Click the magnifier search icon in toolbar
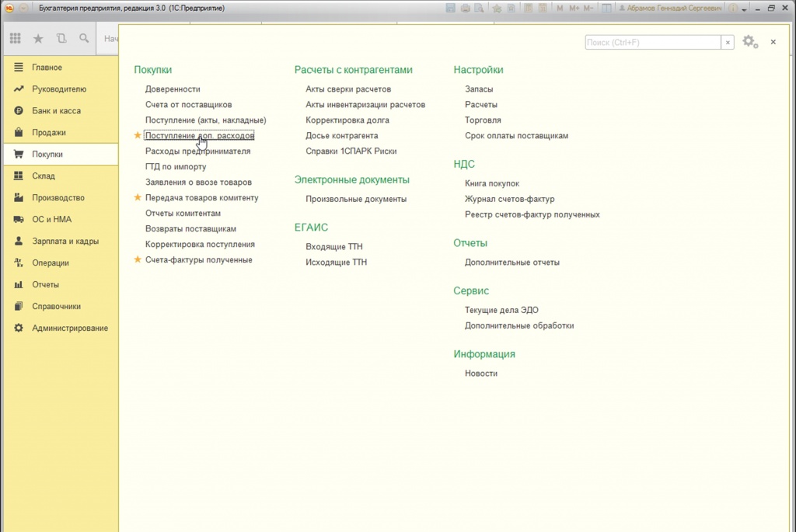 tap(84, 39)
